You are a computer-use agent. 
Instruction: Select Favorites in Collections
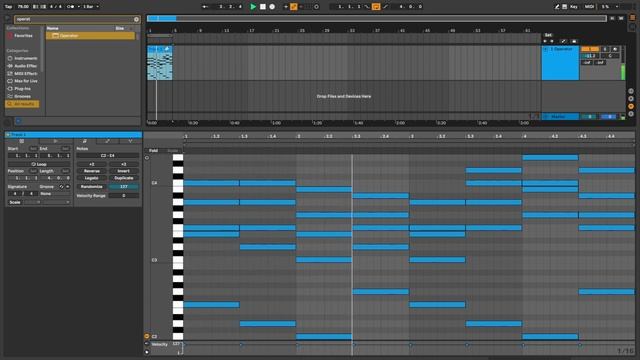coord(23,36)
